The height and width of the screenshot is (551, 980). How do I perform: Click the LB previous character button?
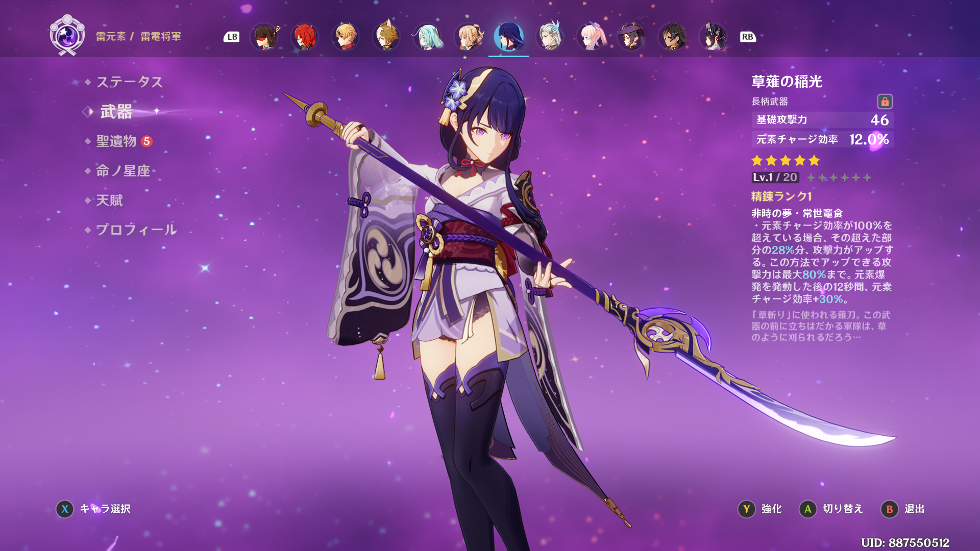point(232,37)
